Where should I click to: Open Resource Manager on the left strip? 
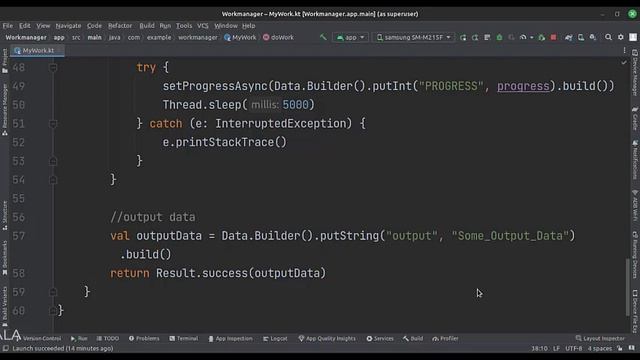[x=5, y=109]
